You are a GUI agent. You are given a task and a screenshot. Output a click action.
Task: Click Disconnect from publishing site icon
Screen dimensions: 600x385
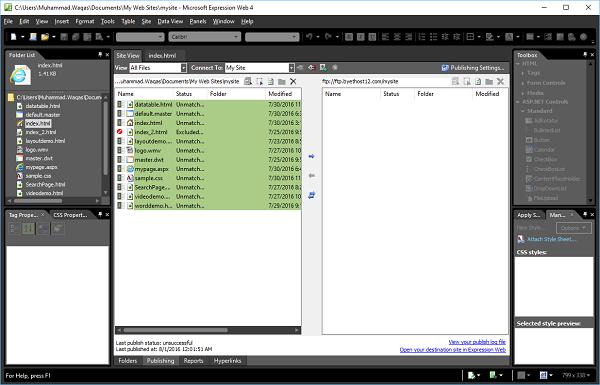pyautogui.click(x=311, y=68)
